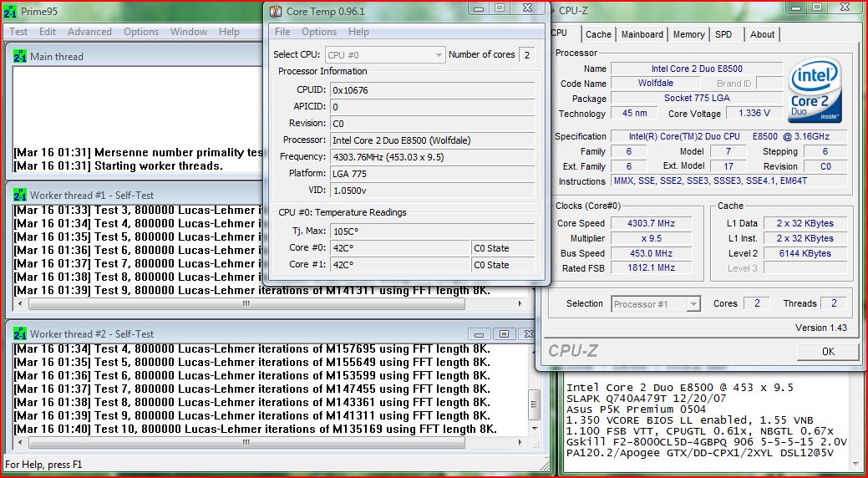Click Worker thread #1 scroll right arrow

click(x=520, y=303)
